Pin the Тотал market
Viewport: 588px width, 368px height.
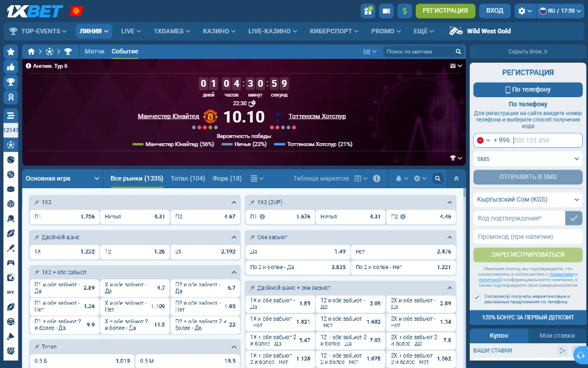click(36, 347)
